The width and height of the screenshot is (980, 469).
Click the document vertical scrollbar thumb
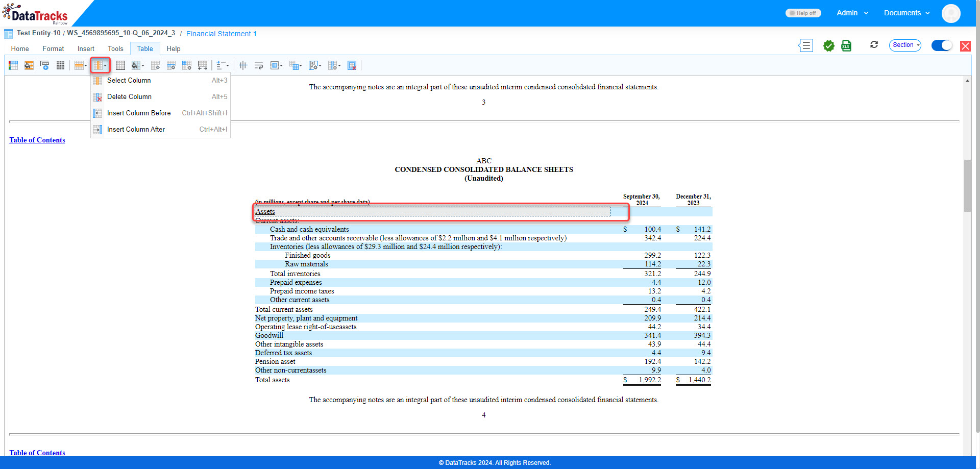click(x=967, y=185)
